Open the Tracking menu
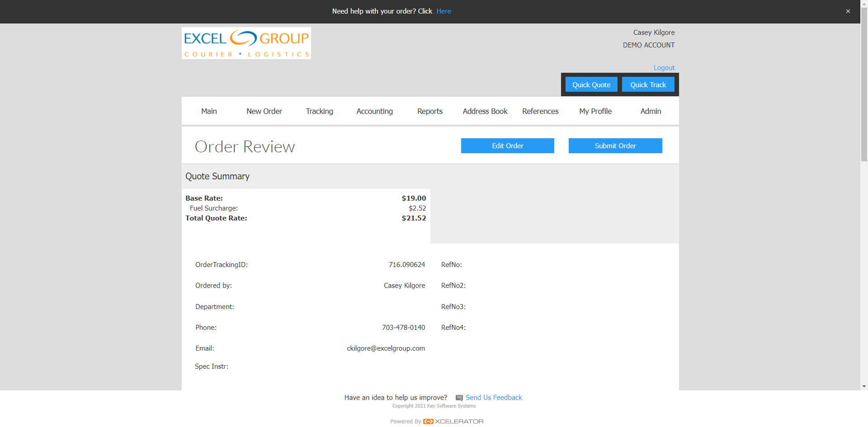This screenshot has width=868, height=427. pos(319,111)
